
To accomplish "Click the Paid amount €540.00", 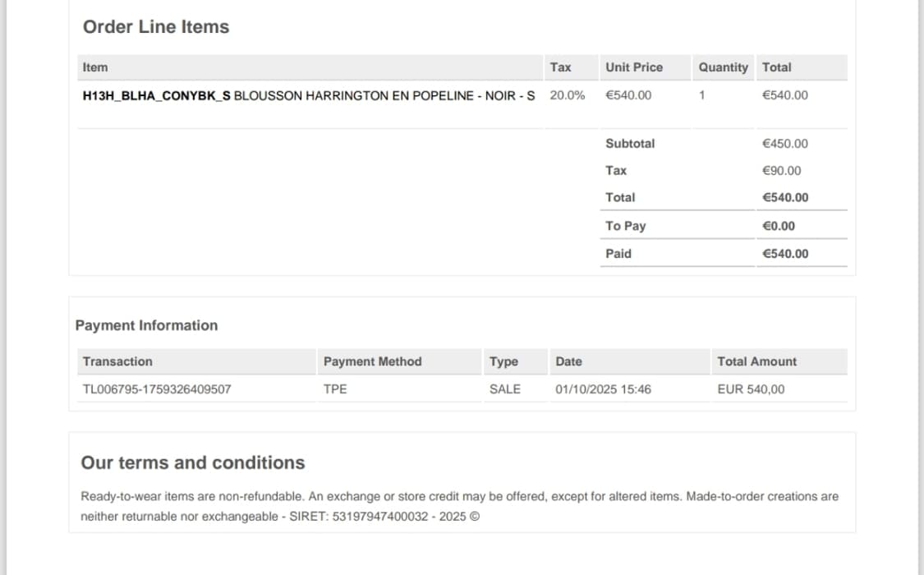I will [x=784, y=254].
